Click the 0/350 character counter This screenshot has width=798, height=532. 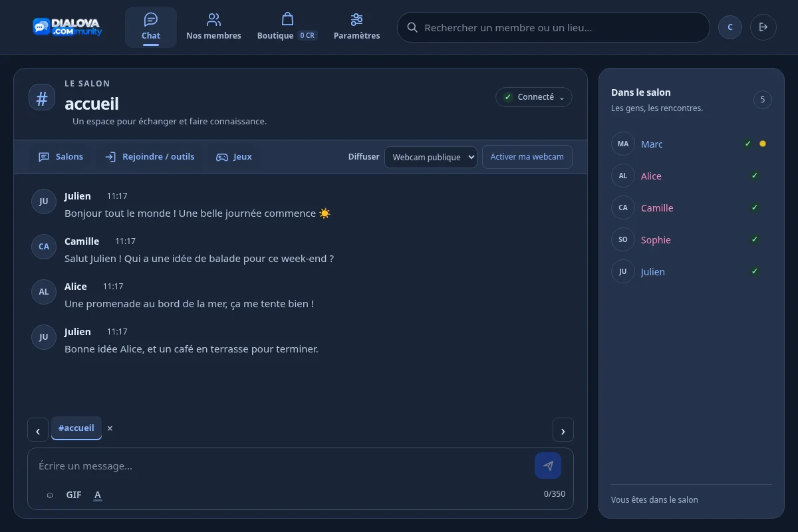(555, 494)
